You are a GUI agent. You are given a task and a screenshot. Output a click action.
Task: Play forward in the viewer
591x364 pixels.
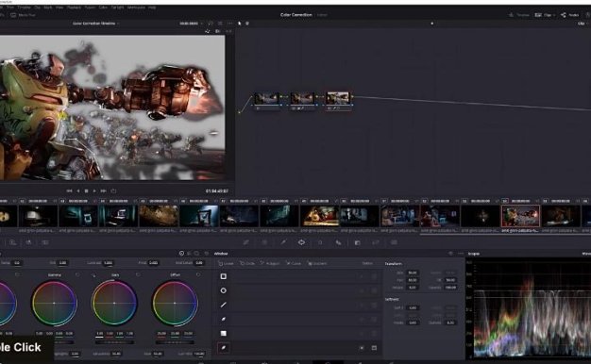click(94, 190)
